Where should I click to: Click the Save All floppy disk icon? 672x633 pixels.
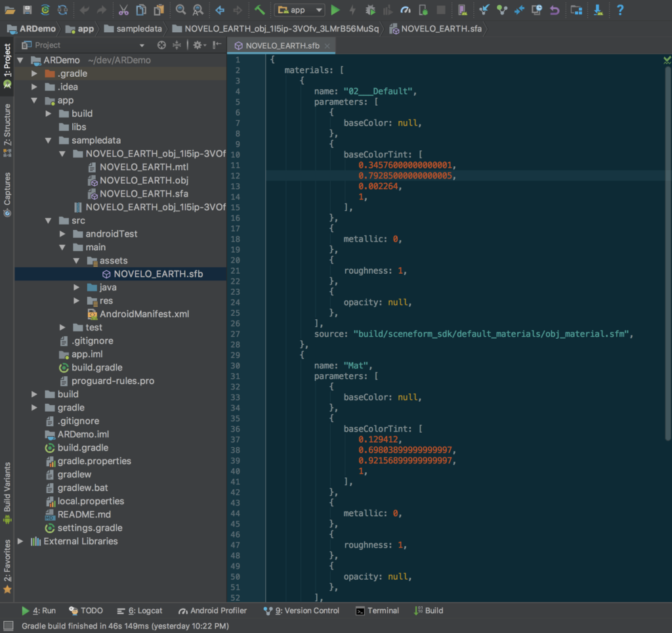pos(28,10)
